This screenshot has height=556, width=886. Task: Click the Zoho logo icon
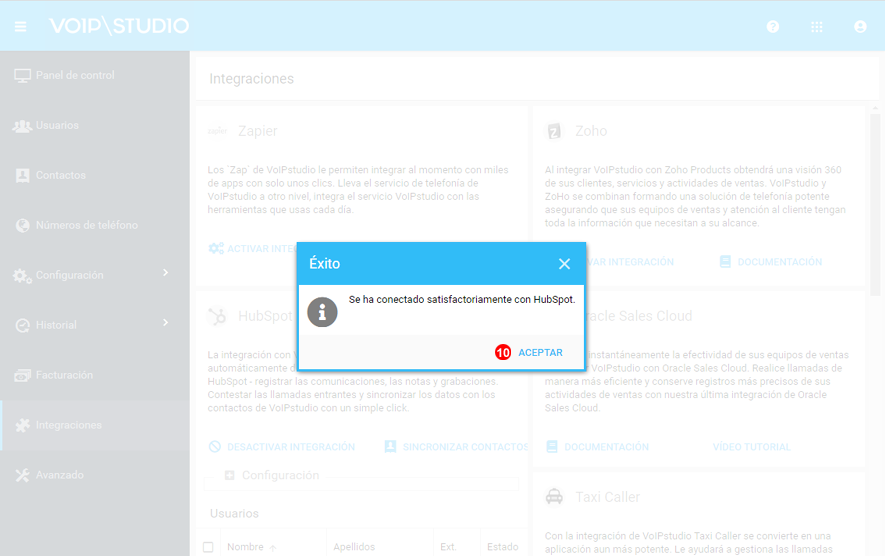554,131
